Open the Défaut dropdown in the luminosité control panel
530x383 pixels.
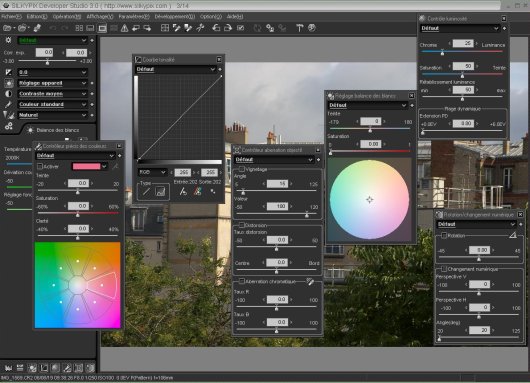coord(460,28)
